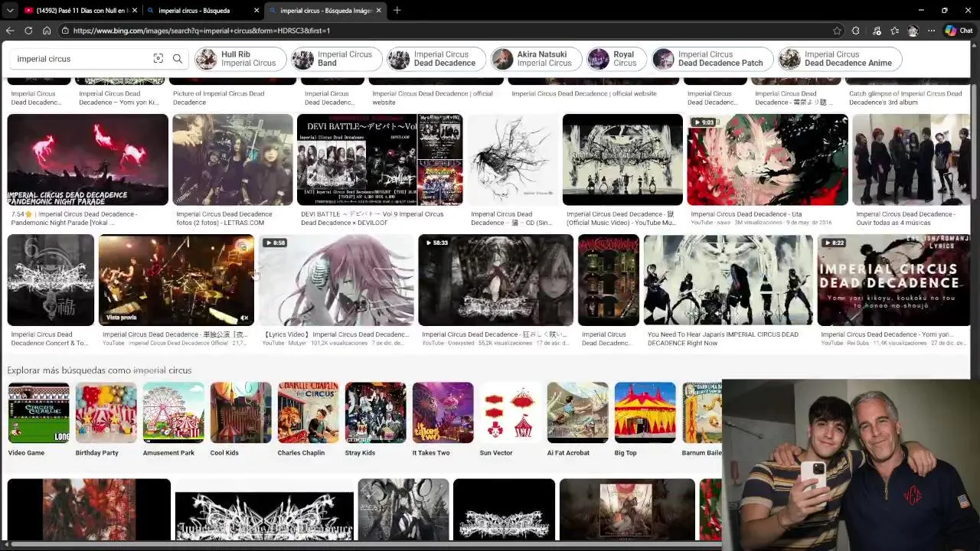Open 'Pandemonic Night Parade' image result
Screen dimensions: 980x551
tap(87, 160)
